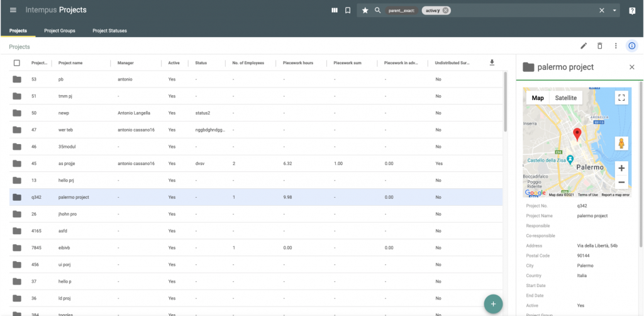Click the trash delete icon
The image size is (644, 316).
click(x=599, y=46)
